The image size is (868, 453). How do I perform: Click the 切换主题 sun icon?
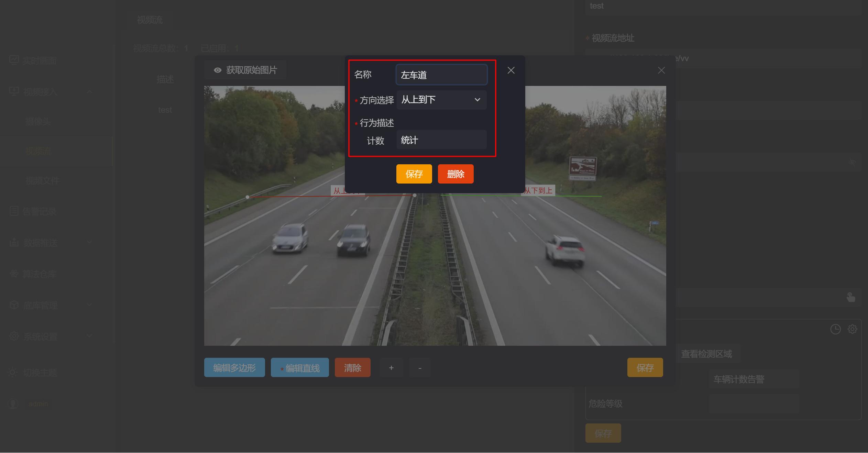click(x=13, y=373)
